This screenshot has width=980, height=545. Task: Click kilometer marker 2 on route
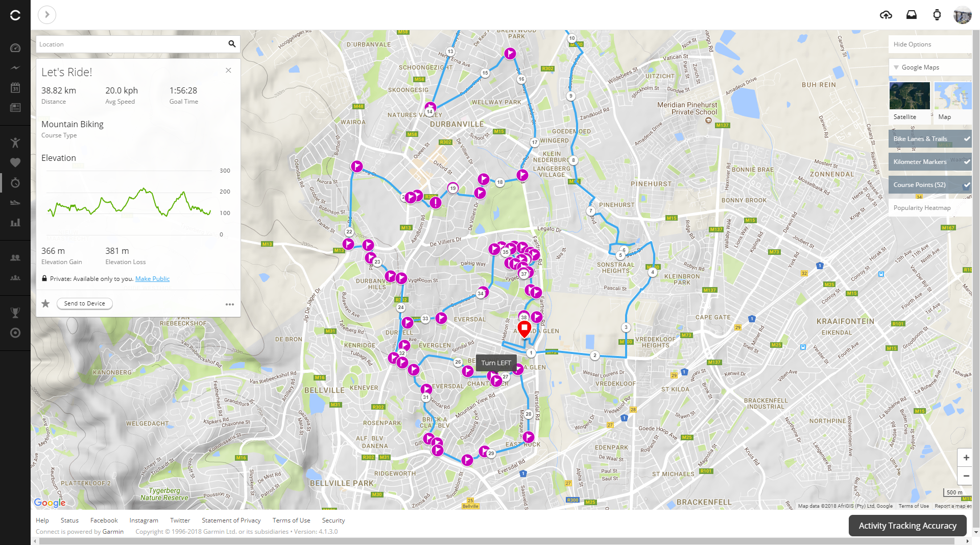coord(594,356)
